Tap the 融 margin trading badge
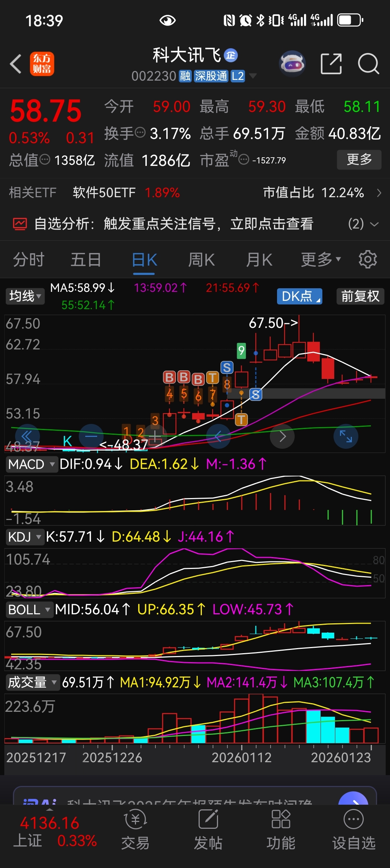This screenshot has height=868, width=390. click(x=185, y=76)
